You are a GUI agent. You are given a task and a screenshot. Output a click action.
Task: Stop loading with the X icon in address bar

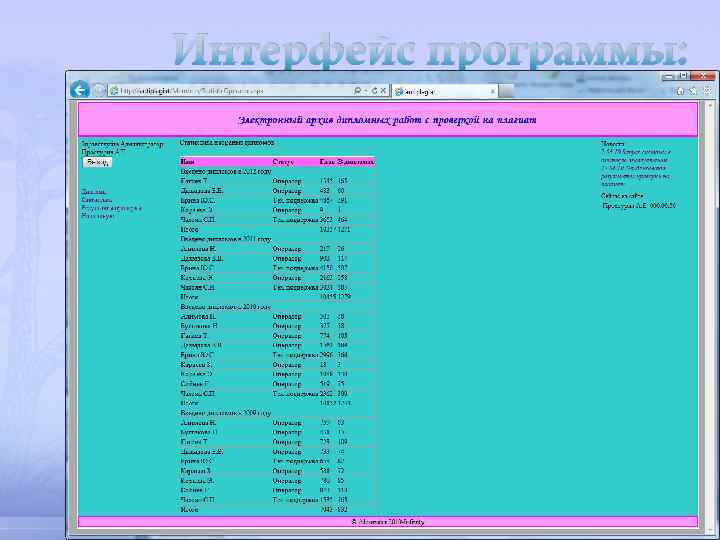383,91
